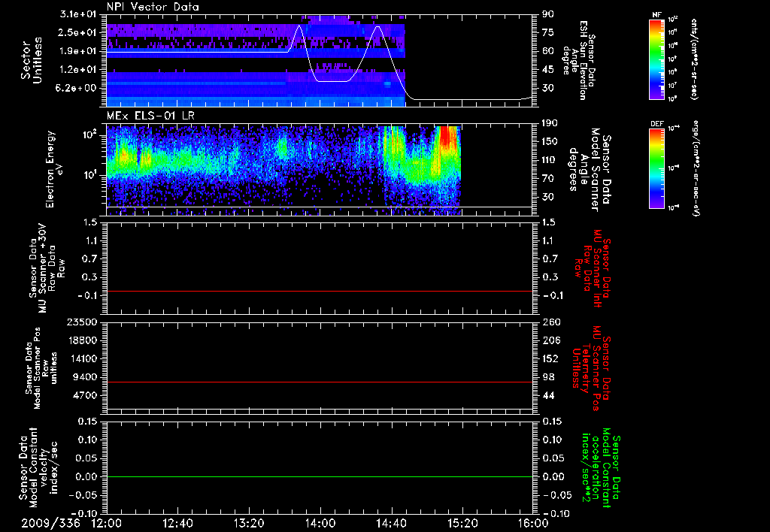Viewport: 770px width, 532px height.
Task: Click the NF flux color bar
Action: (656, 59)
